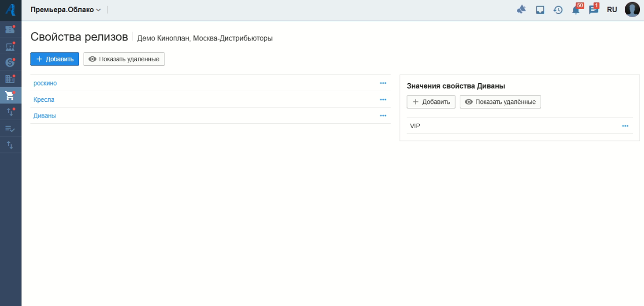Screen dimensions: 644x306
Task: Open the dollar coin sidebar section
Action: [x=10, y=63]
